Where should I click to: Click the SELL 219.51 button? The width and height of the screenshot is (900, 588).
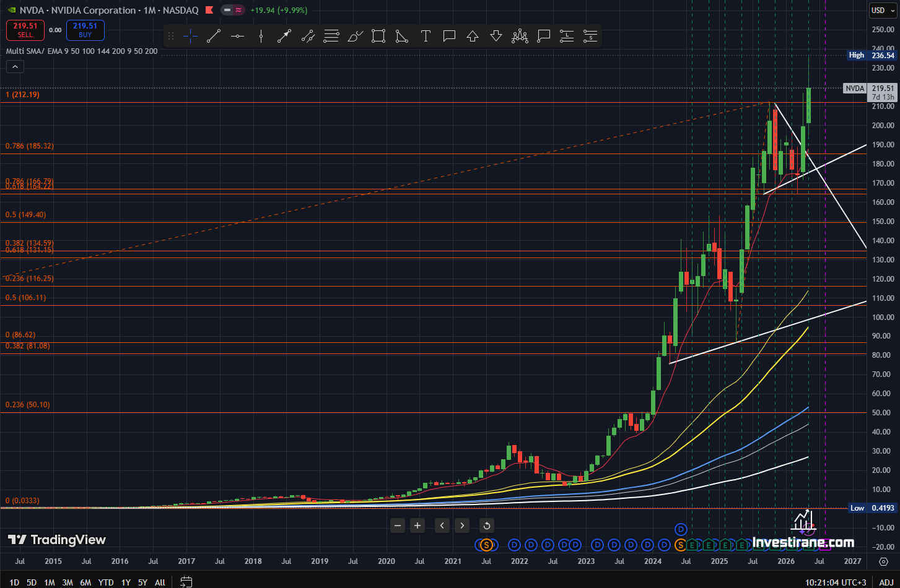(x=25, y=30)
